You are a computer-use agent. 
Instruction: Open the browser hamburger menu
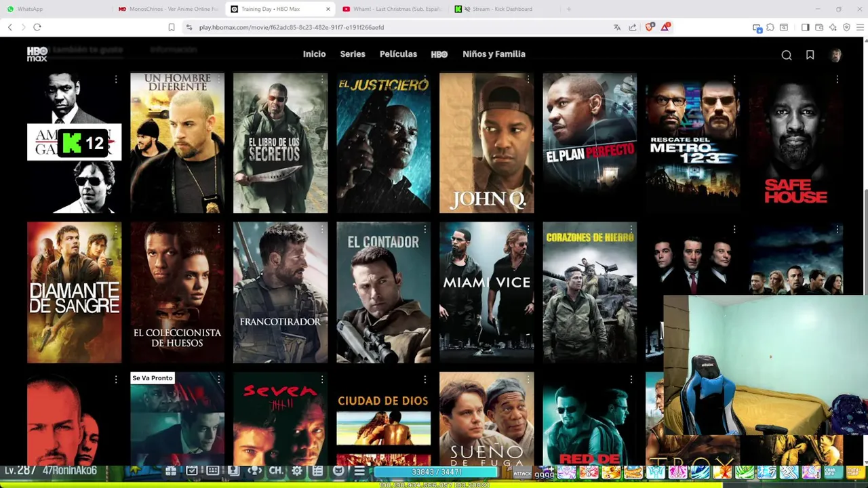coord(860,27)
